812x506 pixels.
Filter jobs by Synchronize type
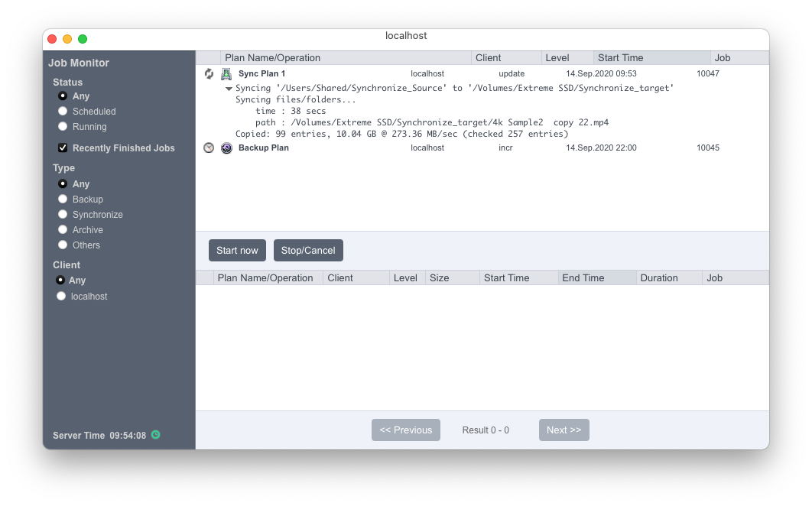coord(63,215)
